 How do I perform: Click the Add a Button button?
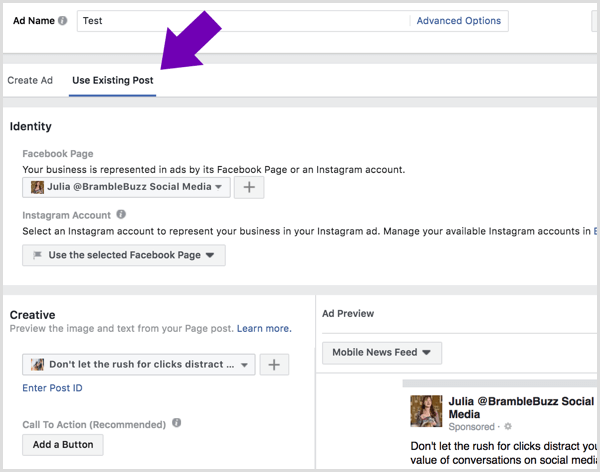(x=63, y=445)
